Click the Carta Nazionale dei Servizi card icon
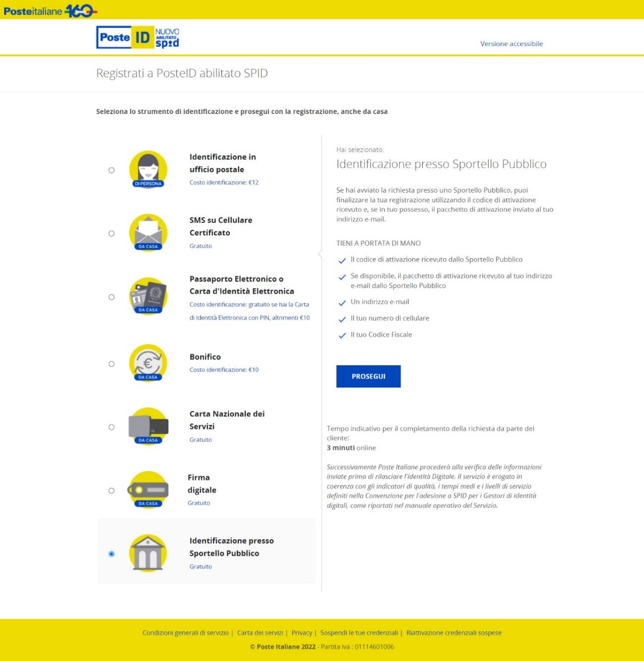The width and height of the screenshot is (644, 661). 148,427
